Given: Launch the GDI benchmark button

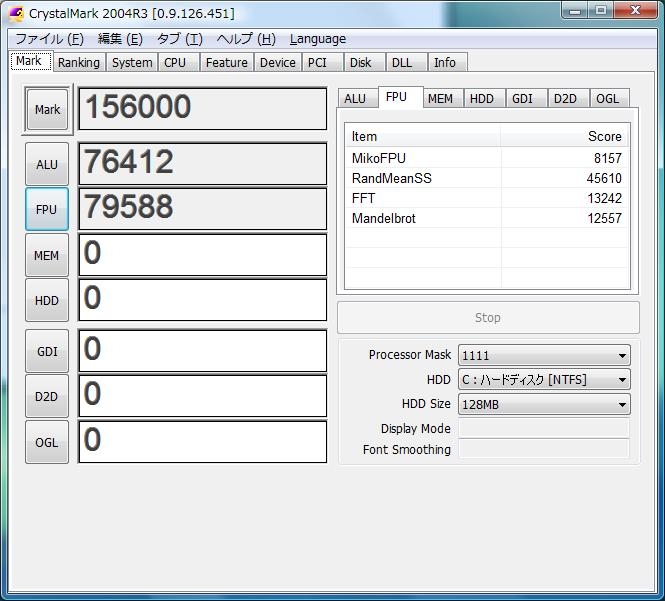Looking at the screenshot, I should click(x=47, y=351).
